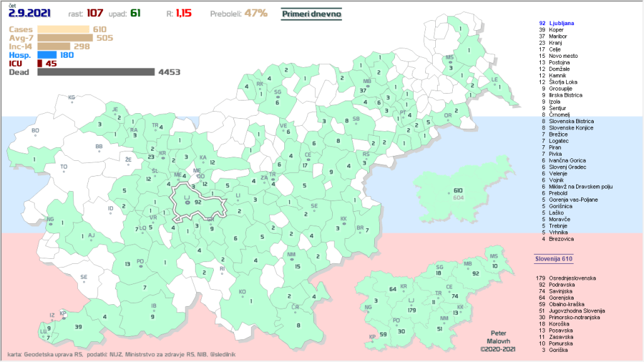
Task: Select the blue Hosp. bar
Action: click(x=47, y=55)
